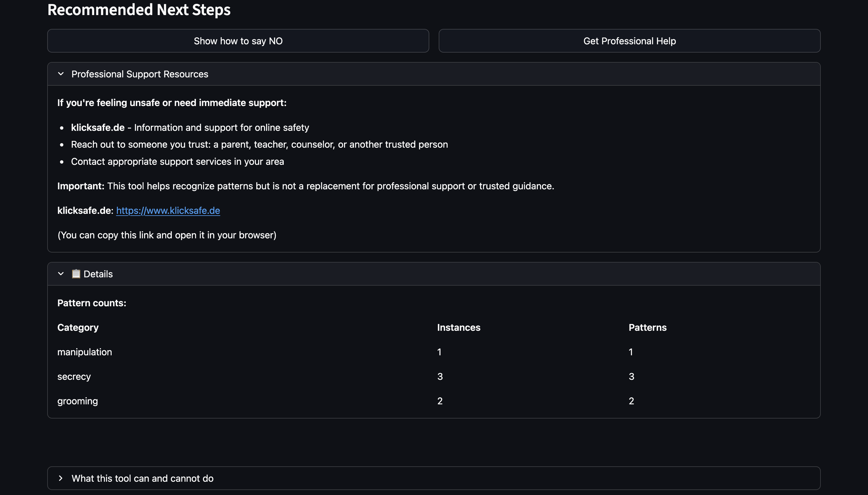Select the manipulation row label
This screenshot has width=868, height=495.
tap(85, 352)
